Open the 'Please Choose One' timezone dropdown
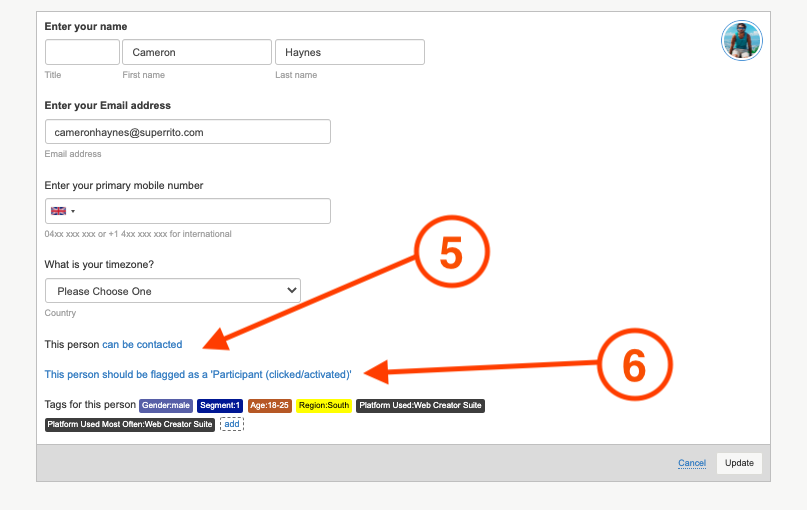The image size is (807, 510). tap(173, 291)
